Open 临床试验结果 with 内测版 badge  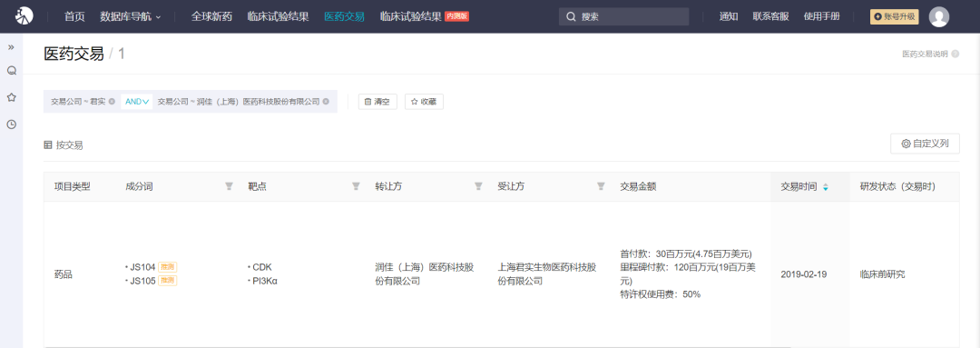coord(425,17)
